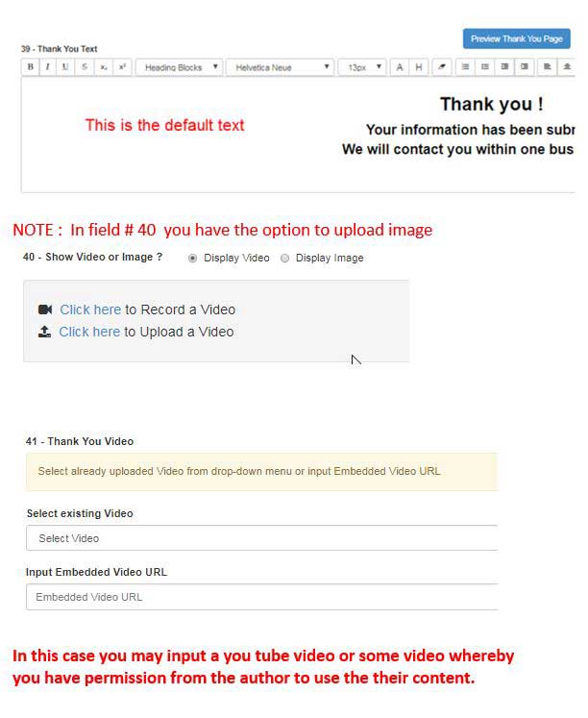The width and height of the screenshot is (588, 718).
Task: Click the 'H' highlight icon in toolbar
Action: (419, 67)
